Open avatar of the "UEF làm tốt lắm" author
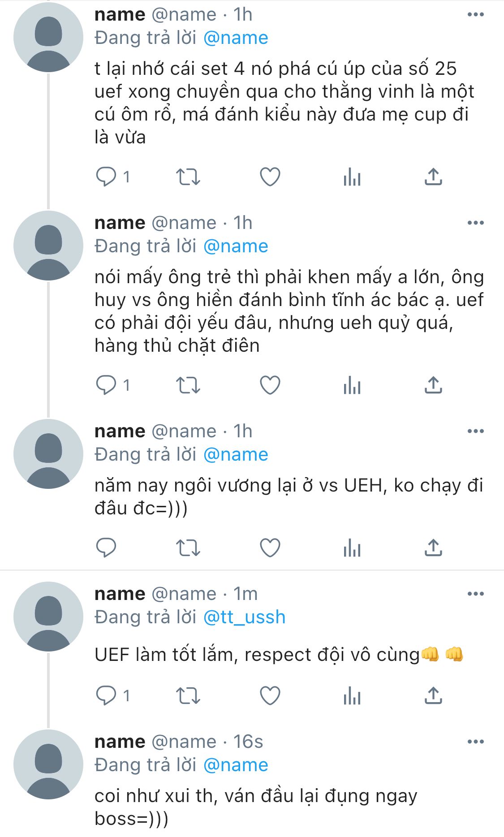The image size is (504, 837). (x=48, y=617)
